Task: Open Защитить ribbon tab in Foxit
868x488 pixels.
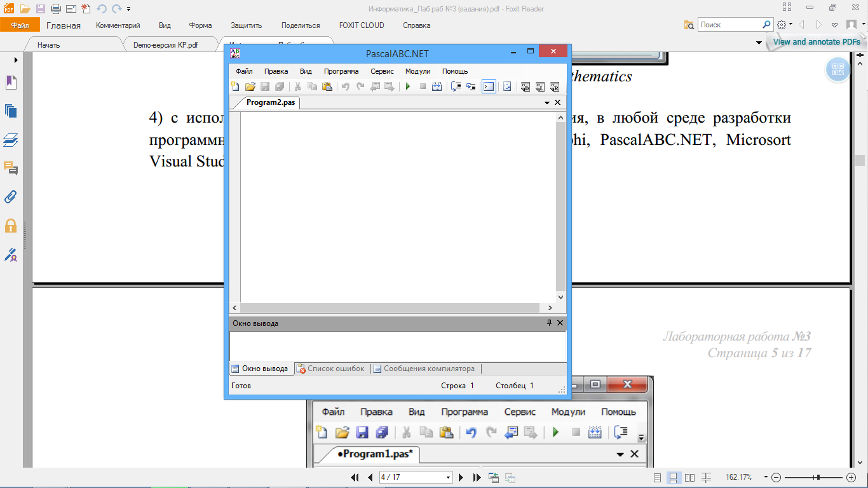Action: click(x=247, y=25)
